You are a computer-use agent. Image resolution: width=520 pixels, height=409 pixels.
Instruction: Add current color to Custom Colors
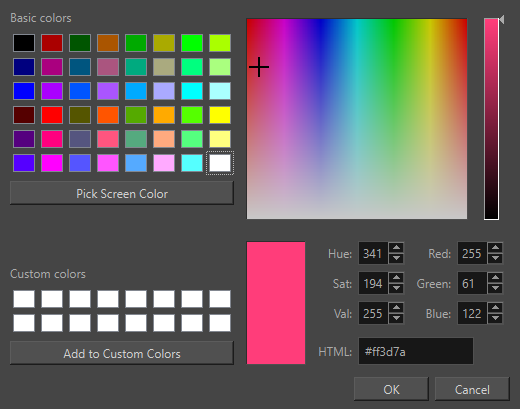tap(122, 353)
